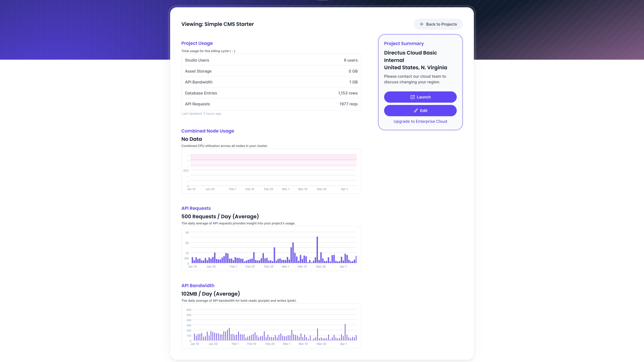Click the Project Usage section heading

coord(197,43)
